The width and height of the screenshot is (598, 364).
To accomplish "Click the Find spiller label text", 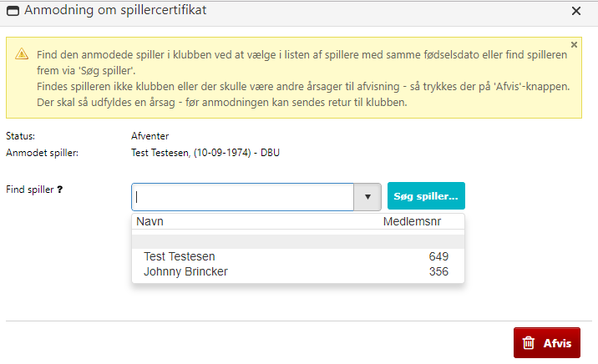I will [x=29, y=190].
